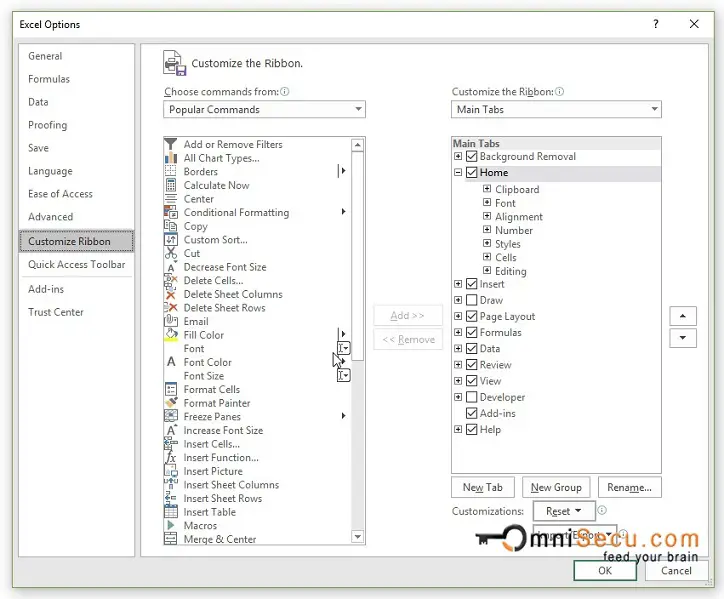Select the Freeze Panes icon
Image resolution: width=724 pixels, height=599 pixels.
tap(171, 417)
